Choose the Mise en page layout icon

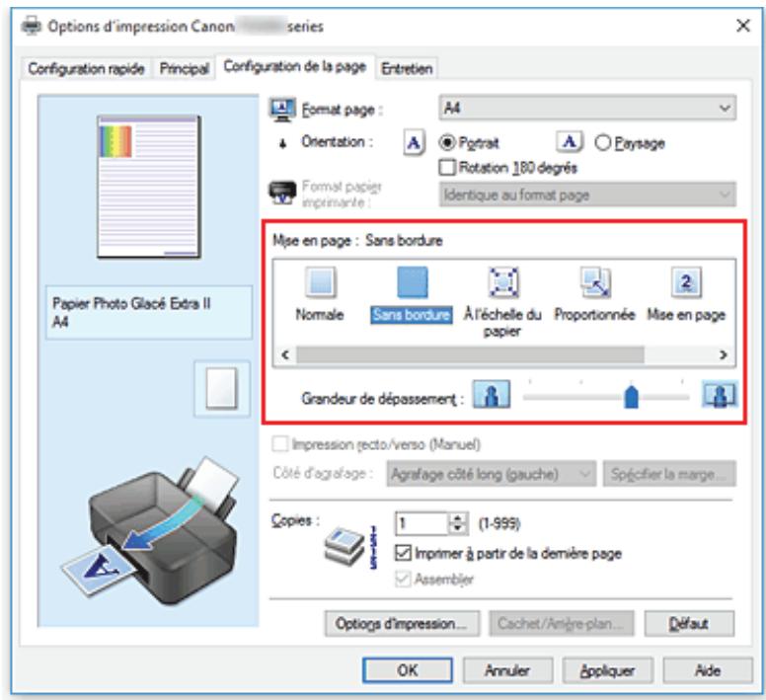click(x=686, y=281)
